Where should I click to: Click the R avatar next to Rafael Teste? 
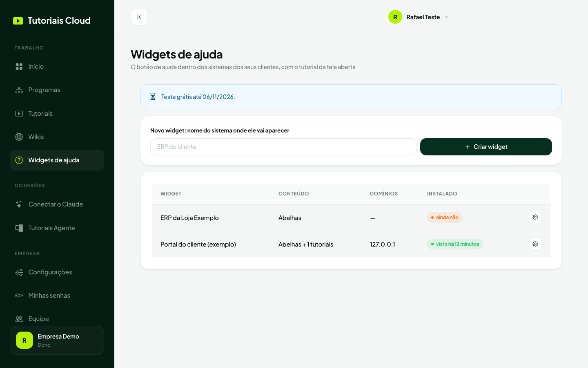click(x=395, y=17)
